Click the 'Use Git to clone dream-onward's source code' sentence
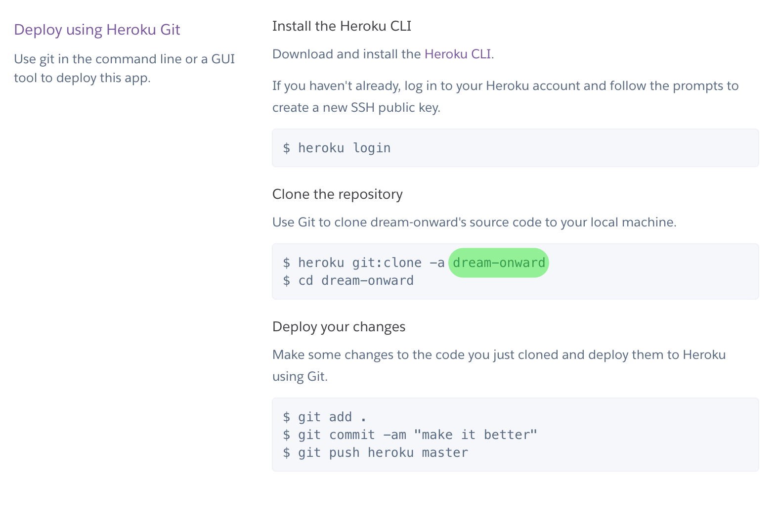Screen dimensions: 778x532 click(x=474, y=222)
